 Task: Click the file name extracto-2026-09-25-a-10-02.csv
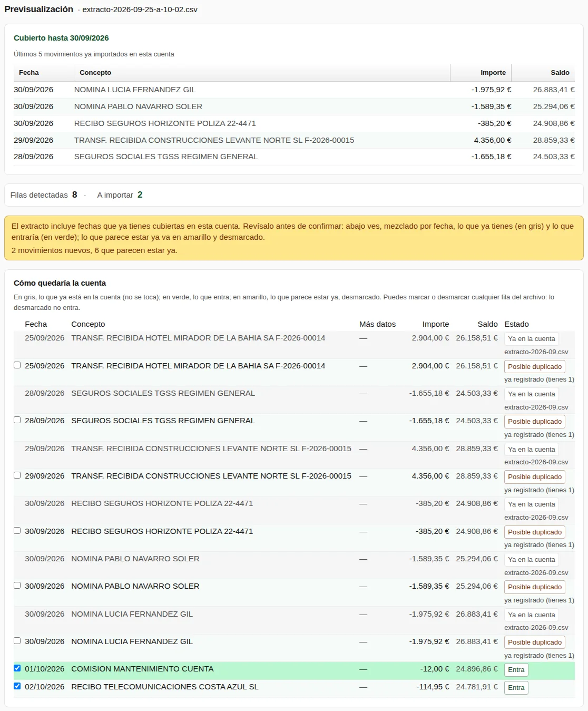(x=140, y=9)
